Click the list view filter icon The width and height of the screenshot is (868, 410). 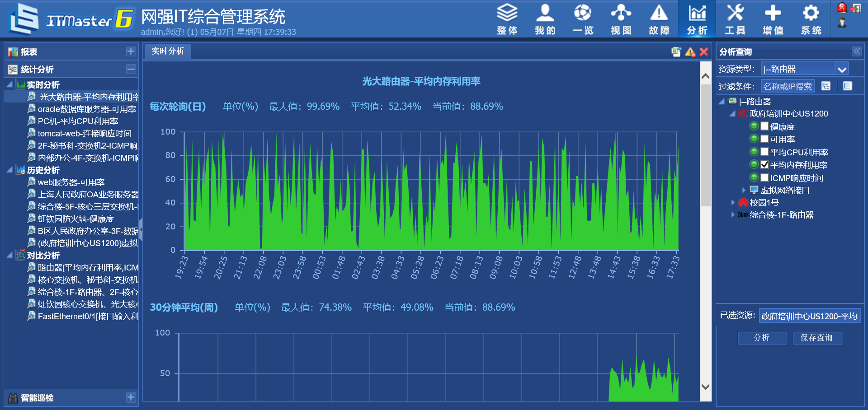(x=847, y=86)
